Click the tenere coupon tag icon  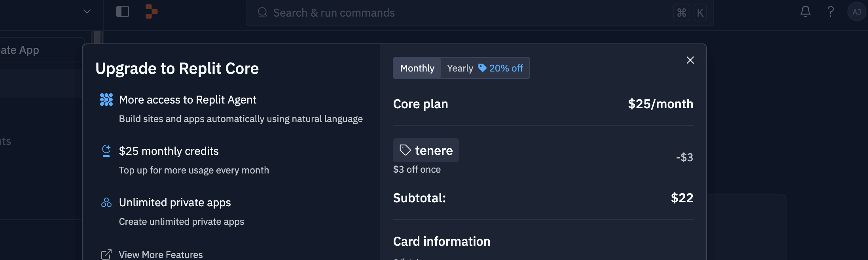click(x=404, y=150)
